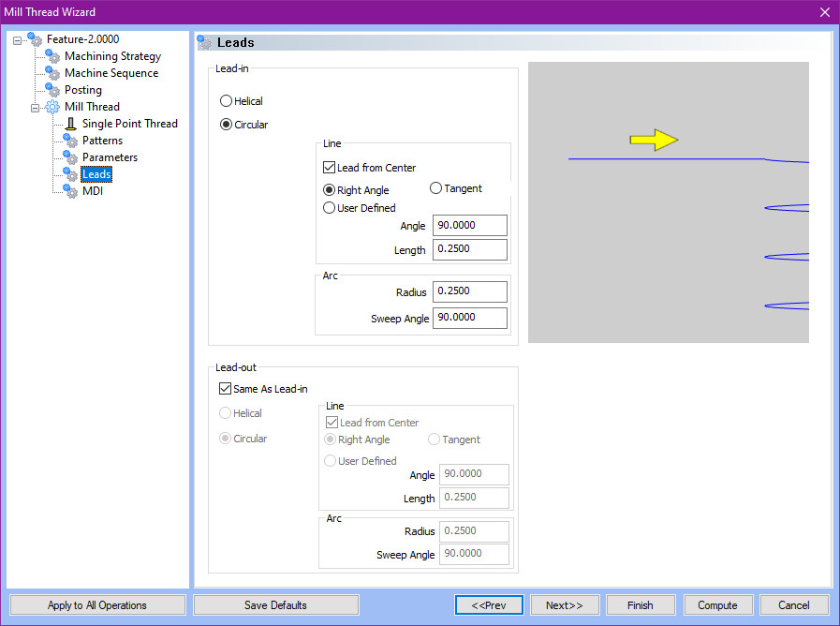This screenshot has height=626, width=840.
Task: Click the Lead-in Length field
Action: 469,249
